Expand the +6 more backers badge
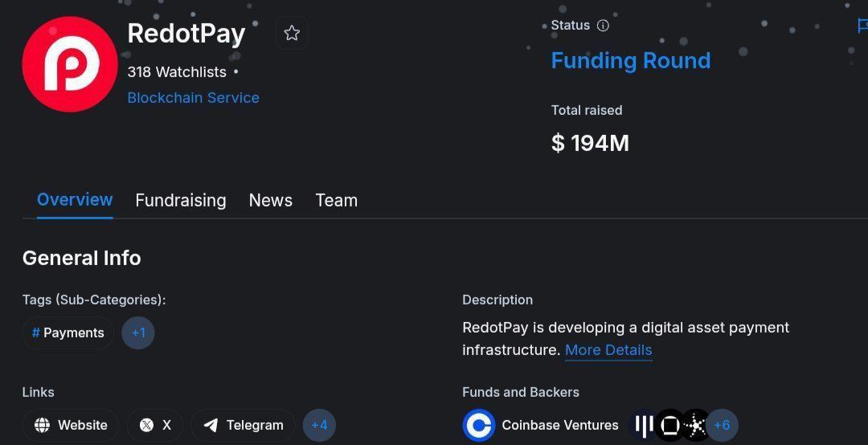This screenshot has height=445, width=868. coord(722,425)
